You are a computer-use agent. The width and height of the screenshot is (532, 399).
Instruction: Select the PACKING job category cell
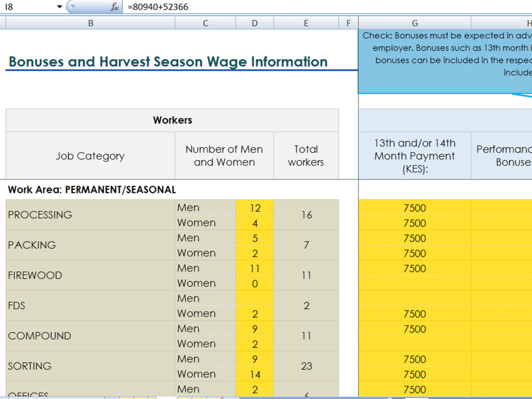[x=90, y=245]
